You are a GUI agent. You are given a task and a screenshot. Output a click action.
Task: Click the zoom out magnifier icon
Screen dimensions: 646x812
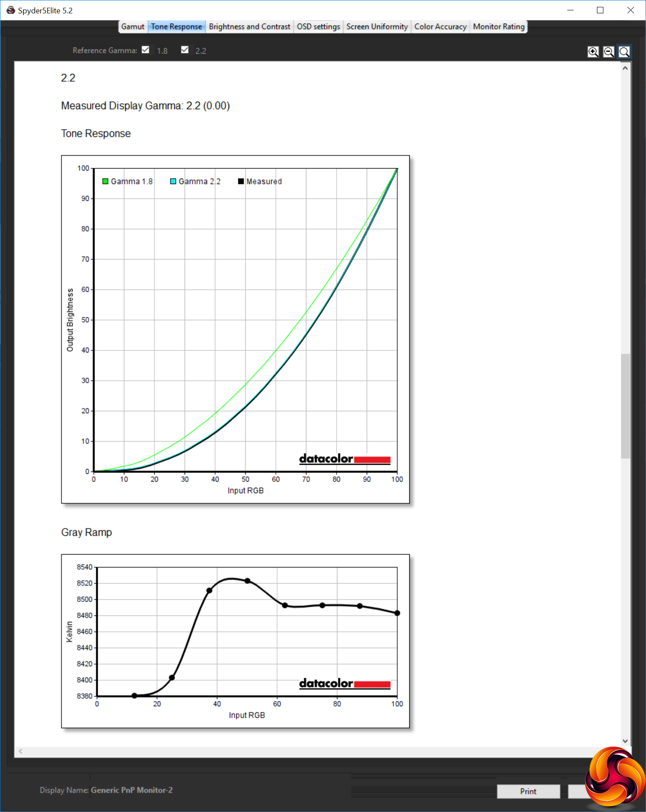click(x=609, y=52)
